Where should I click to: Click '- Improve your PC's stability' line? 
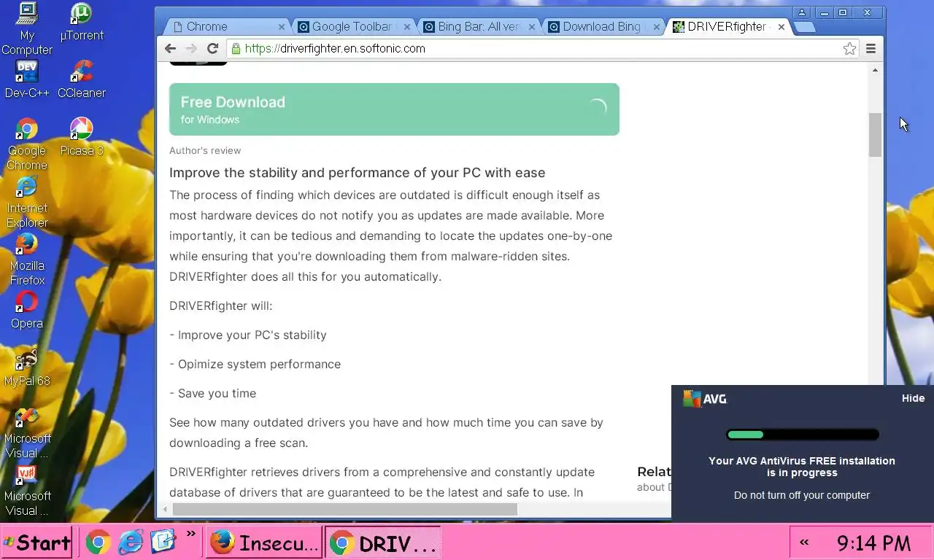click(248, 335)
